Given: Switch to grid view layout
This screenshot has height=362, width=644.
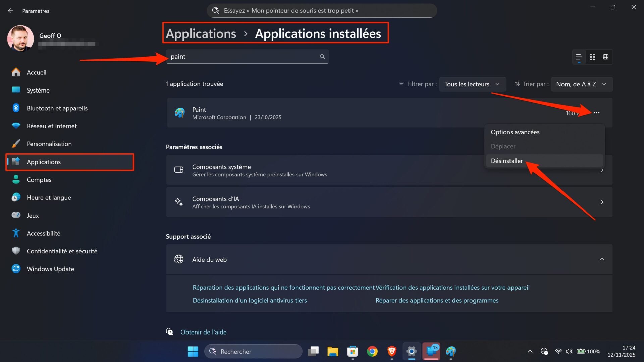Looking at the screenshot, I should (x=592, y=57).
